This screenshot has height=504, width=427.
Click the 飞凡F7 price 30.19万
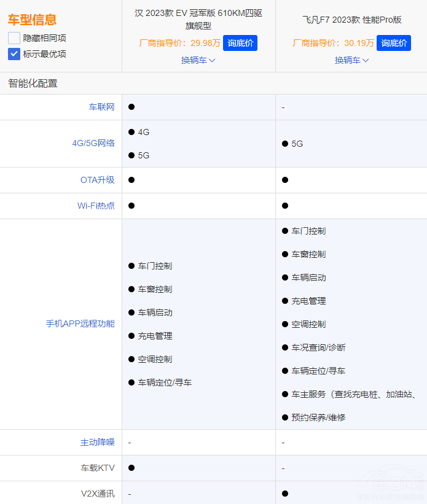[x=359, y=43]
